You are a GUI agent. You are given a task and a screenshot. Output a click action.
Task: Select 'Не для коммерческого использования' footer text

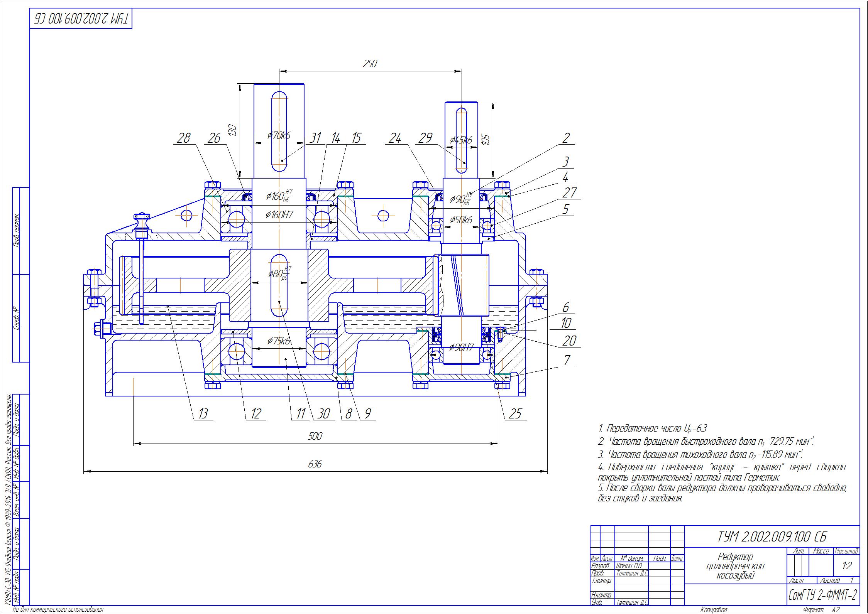click(58, 610)
